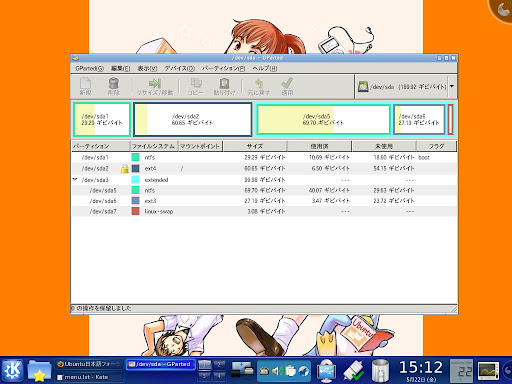Switch to the menu.lst - Kate taskbar entry
The image size is (512, 384).
89,377
